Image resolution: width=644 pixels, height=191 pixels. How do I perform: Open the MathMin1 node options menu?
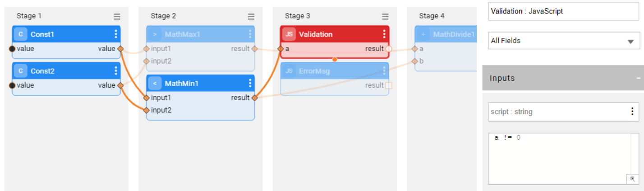pos(250,84)
